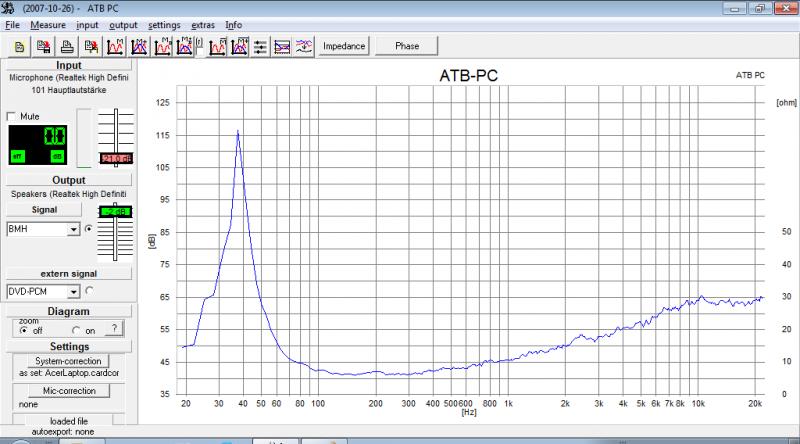Click the new file icon in toolbar
Image resolution: width=800 pixels, height=444 pixels.
click(20, 46)
